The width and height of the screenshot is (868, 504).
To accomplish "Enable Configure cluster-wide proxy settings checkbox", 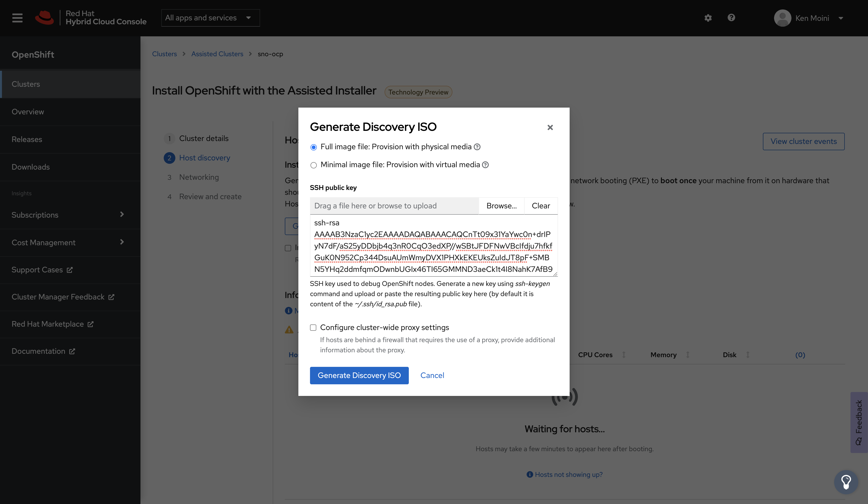I will (313, 328).
